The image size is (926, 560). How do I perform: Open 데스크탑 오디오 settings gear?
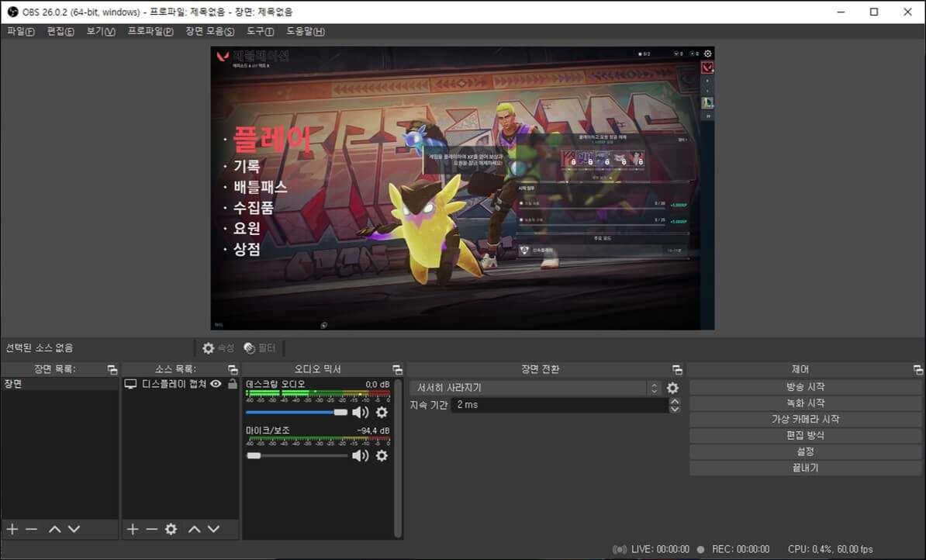(x=382, y=413)
